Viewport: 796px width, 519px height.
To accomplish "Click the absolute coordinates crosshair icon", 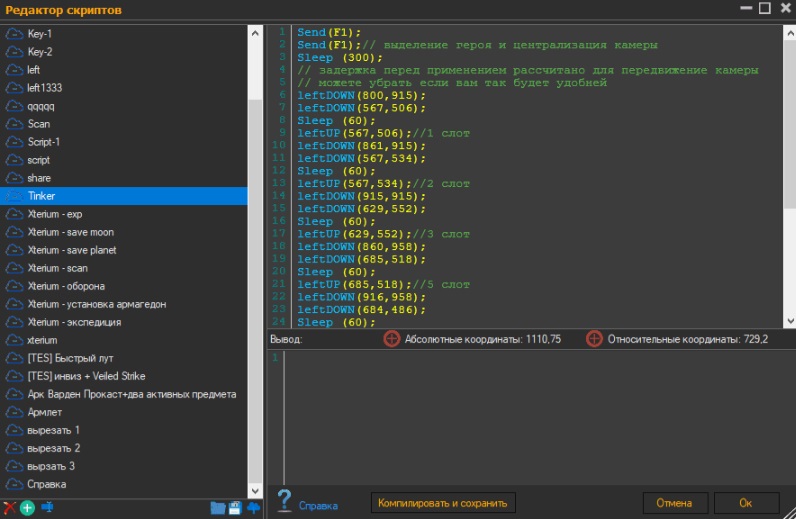I will 392,339.
